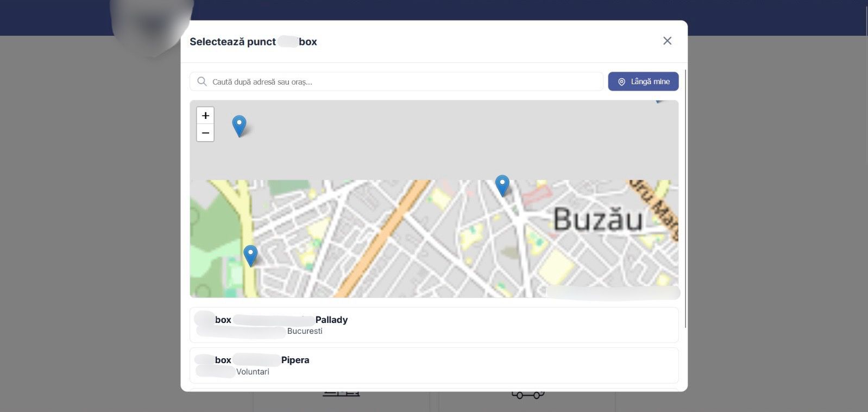This screenshot has height=412, width=868.
Task: Choose the Pallady box location in Bucuresti
Action: [433, 325]
